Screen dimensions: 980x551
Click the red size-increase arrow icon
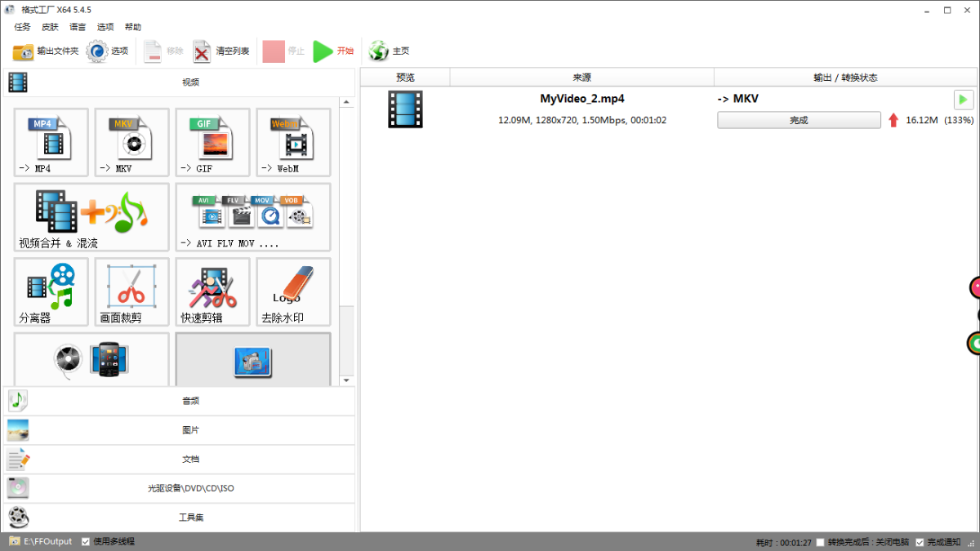click(893, 120)
